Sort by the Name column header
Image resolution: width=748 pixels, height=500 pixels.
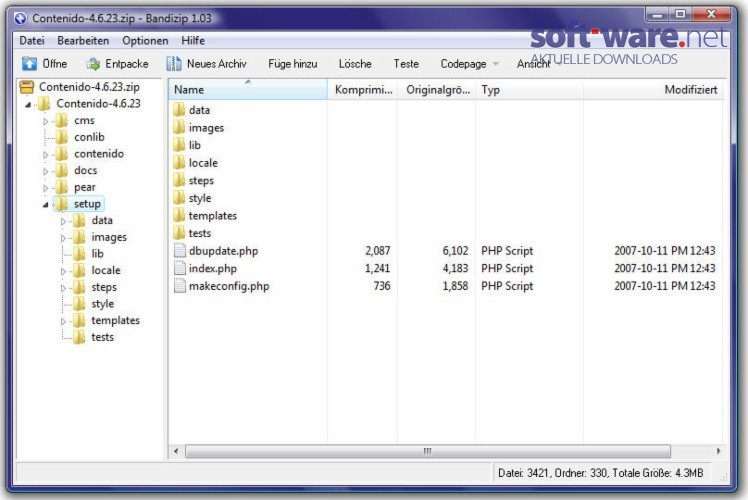pyautogui.click(x=248, y=90)
